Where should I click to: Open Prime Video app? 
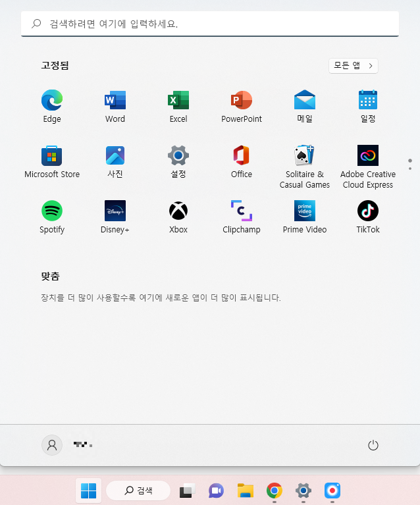point(304,217)
